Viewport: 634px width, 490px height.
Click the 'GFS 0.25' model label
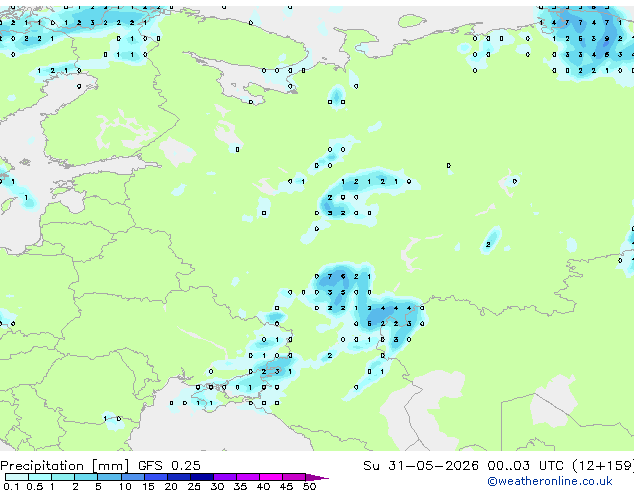[169, 466]
